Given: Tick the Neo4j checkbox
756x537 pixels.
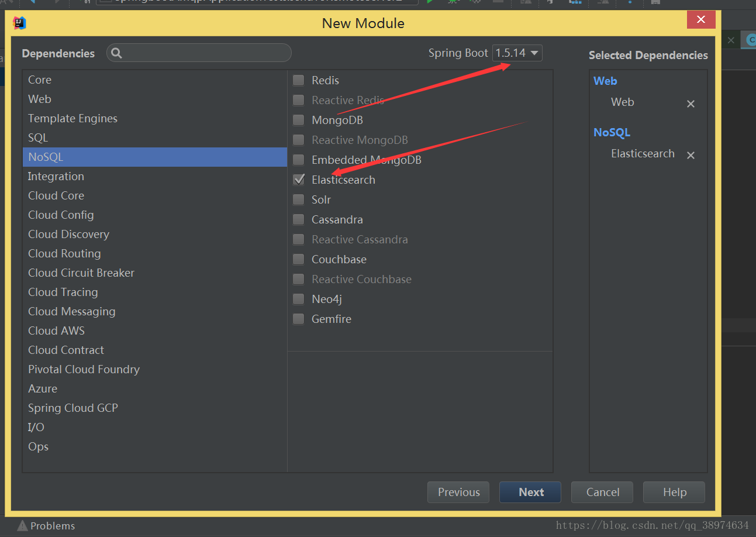Looking at the screenshot, I should pos(299,299).
